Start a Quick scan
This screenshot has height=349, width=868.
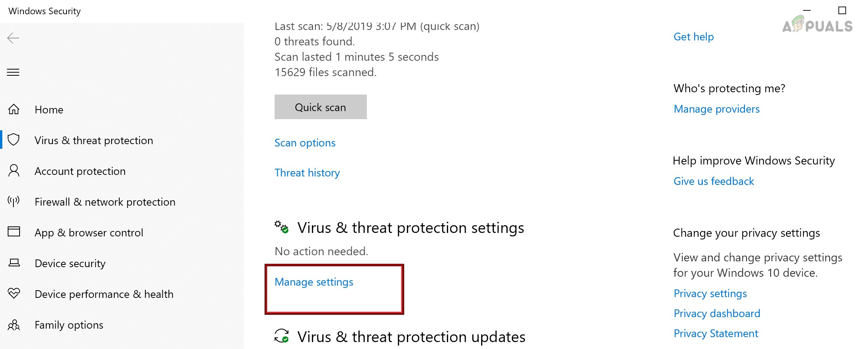320,107
